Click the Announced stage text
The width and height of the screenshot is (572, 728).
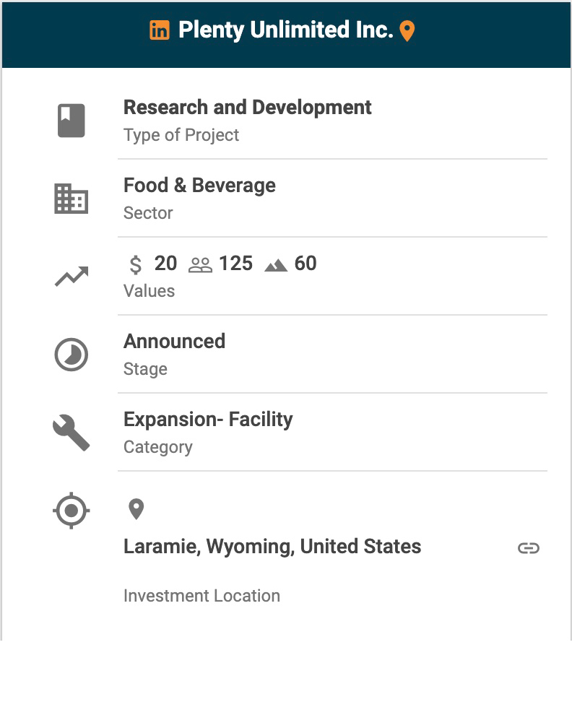coord(174,342)
